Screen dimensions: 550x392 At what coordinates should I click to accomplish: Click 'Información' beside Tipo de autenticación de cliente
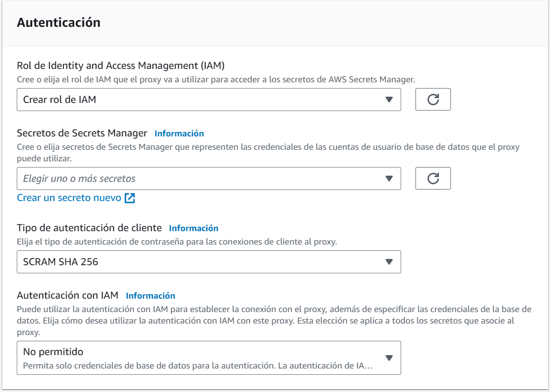(193, 228)
